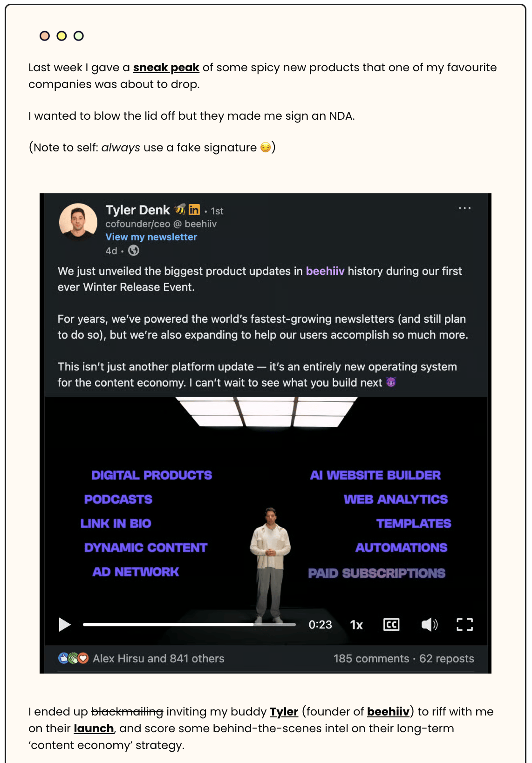Open the video in fullscreen
532x763 pixels.
(x=464, y=625)
